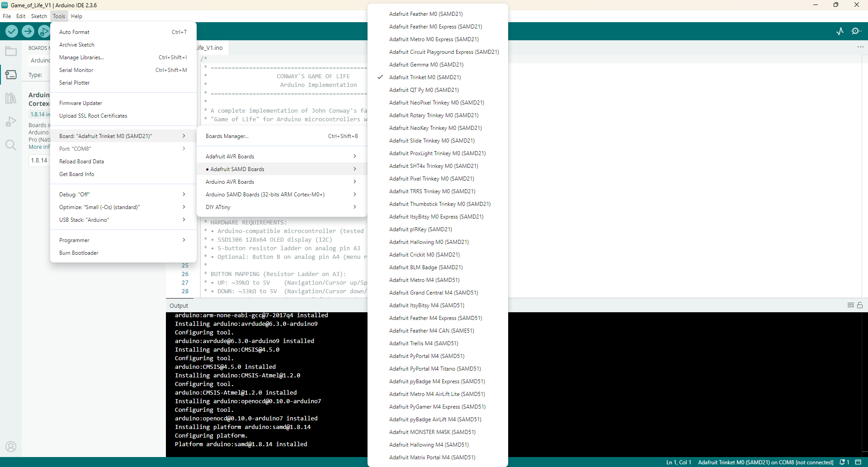Viewport: 868px width, 467px height.
Task: Expand the DIY ATtiny boards submenu
Action: point(282,207)
